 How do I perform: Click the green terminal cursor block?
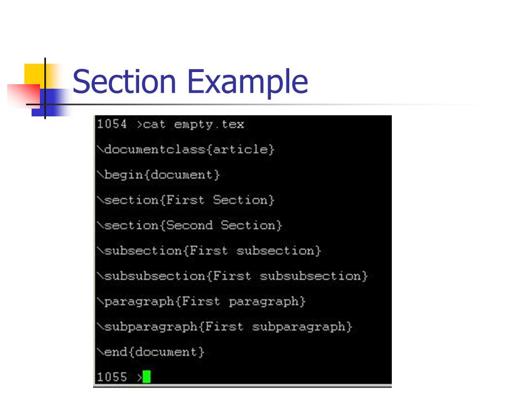click(146, 377)
